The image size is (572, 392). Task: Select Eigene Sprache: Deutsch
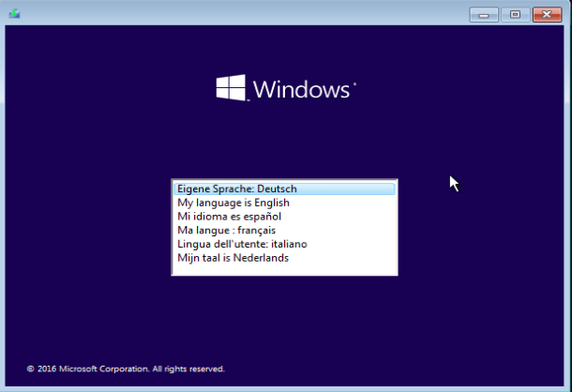284,189
